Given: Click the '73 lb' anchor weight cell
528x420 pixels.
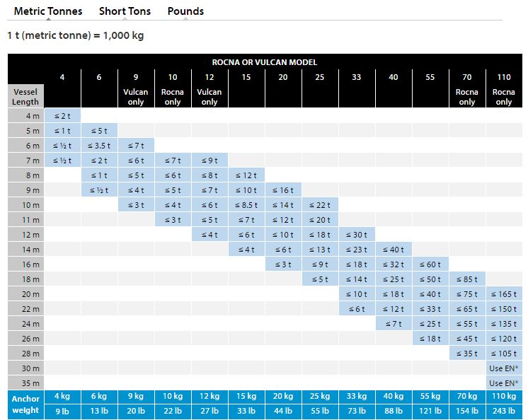Looking at the screenshot, I should tap(357, 411).
